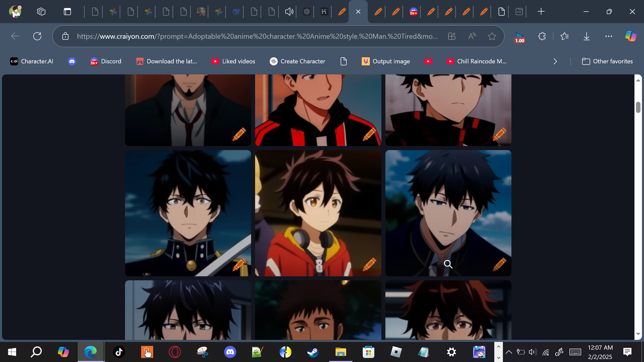The width and height of the screenshot is (644, 362).
Task: Click pencil icon on the uniformed swordsman image
Action: pos(239,264)
